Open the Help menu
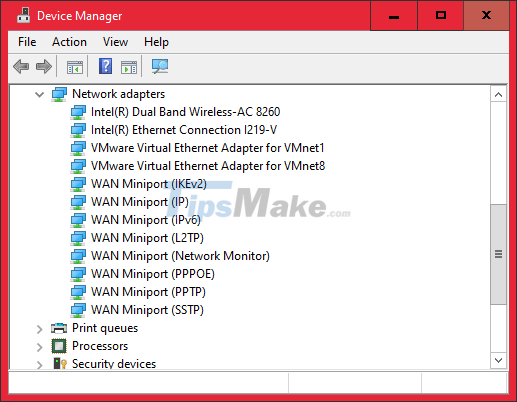The width and height of the screenshot is (517, 402). click(x=156, y=42)
